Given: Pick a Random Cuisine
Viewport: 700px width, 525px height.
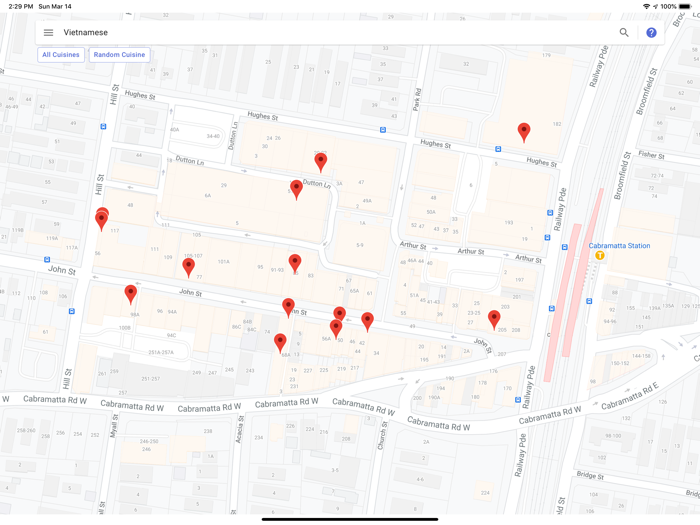Looking at the screenshot, I should (119, 54).
